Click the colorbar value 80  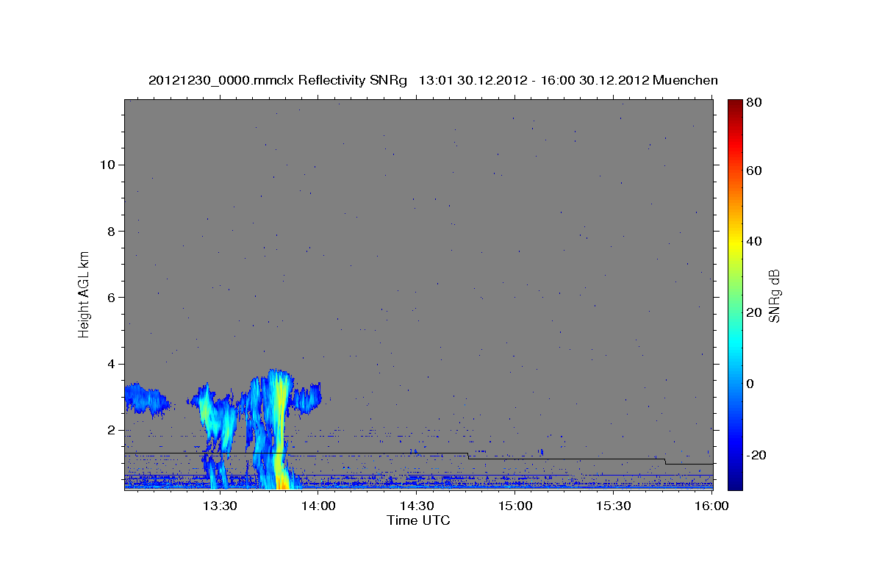click(x=753, y=104)
